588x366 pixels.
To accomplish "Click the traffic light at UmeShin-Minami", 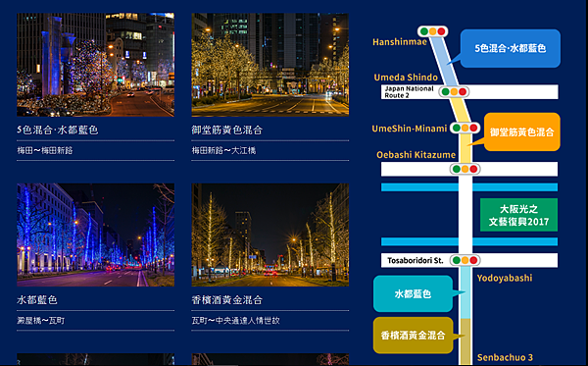I will 465,128.
